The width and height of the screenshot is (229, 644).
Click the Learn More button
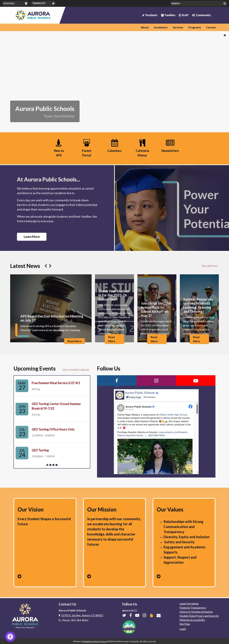[x=32, y=236]
